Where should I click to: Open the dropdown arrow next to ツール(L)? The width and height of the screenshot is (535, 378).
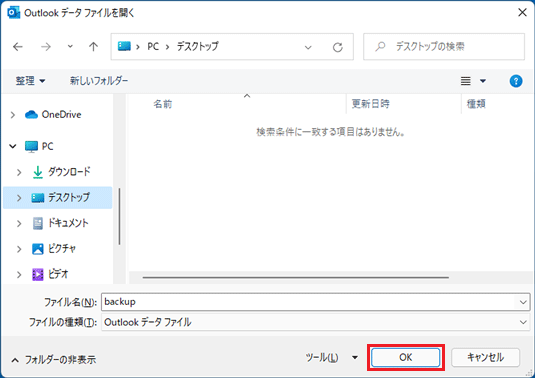point(355,358)
